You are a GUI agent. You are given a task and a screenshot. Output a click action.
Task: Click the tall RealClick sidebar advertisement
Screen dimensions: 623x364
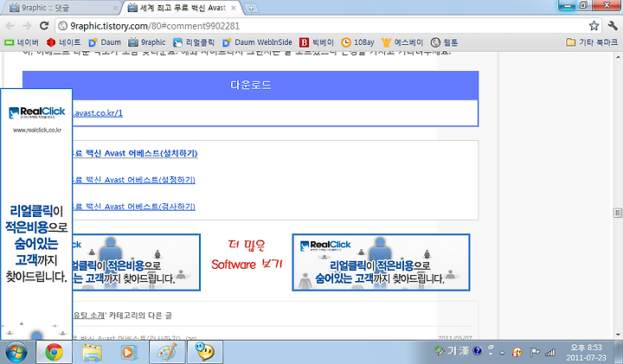[x=36, y=214]
